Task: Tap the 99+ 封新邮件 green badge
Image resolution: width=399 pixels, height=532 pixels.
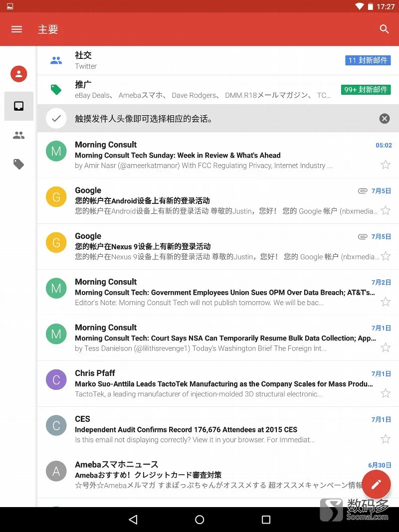Action: pos(366,90)
